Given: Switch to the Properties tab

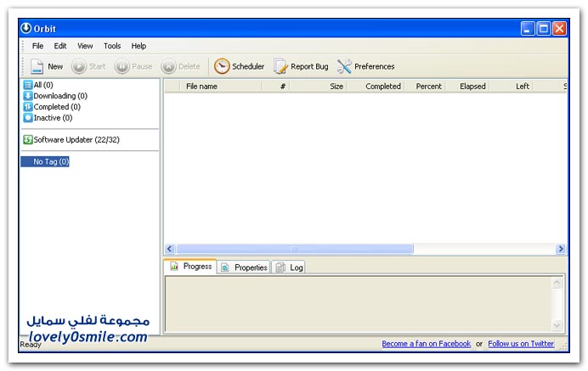Looking at the screenshot, I should (x=244, y=267).
